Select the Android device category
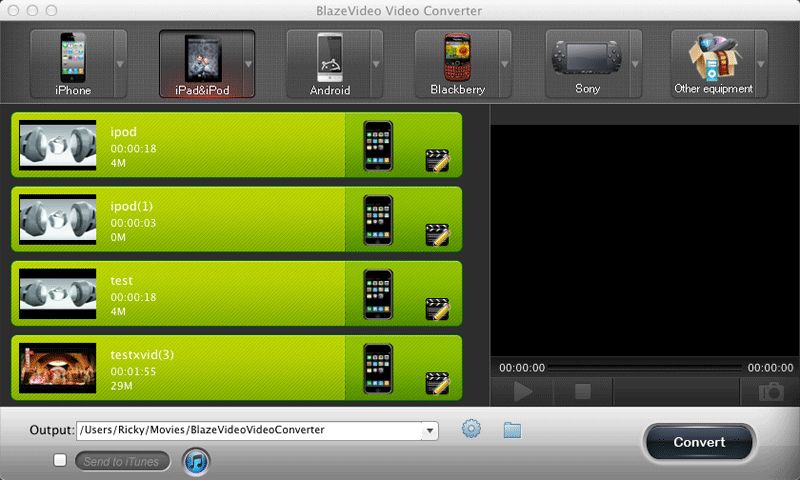800x480 pixels. tap(329, 64)
